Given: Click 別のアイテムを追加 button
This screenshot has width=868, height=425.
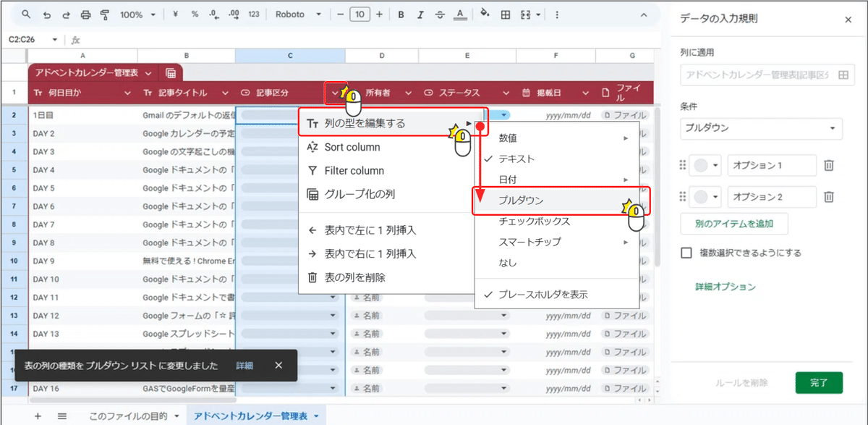Looking at the screenshot, I should (x=734, y=224).
